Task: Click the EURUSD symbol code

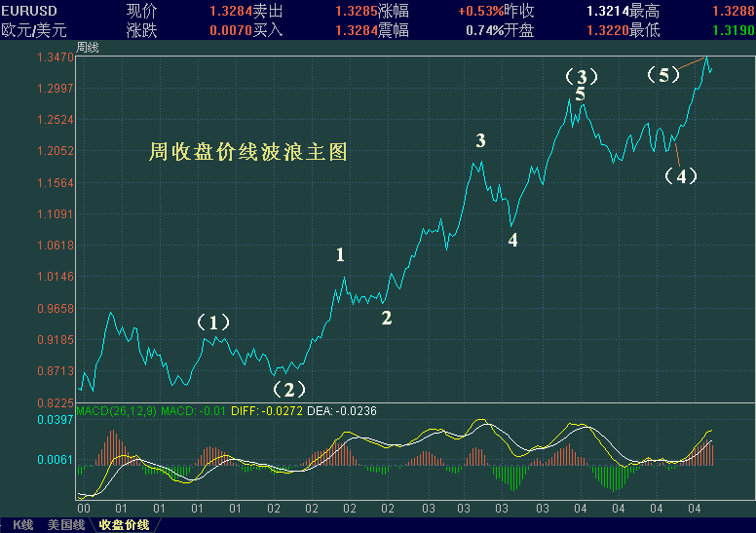Action: click(x=29, y=11)
